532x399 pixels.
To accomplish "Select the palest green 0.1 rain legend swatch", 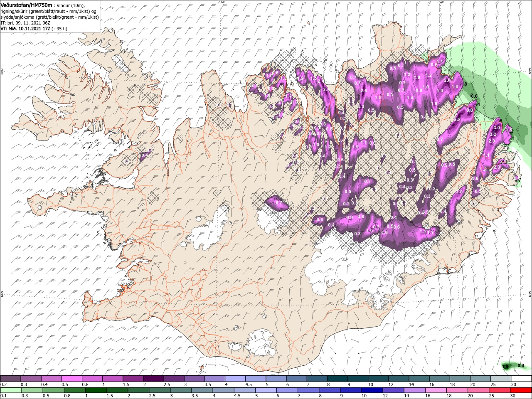I will coord(10,390).
